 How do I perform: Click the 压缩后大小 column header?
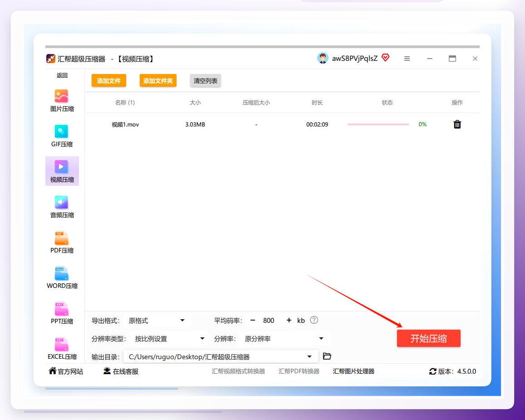click(256, 103)
